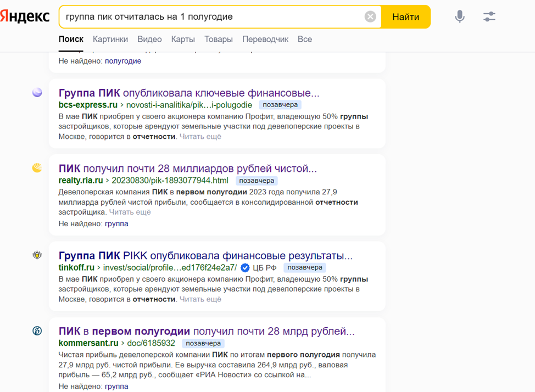Open the Карты tab

click(x=183, y=39)
